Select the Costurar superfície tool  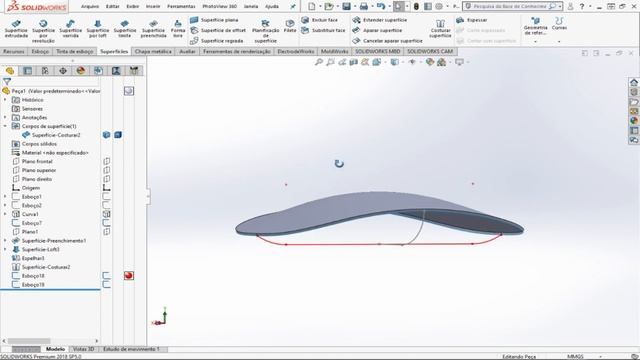[440, 29]
